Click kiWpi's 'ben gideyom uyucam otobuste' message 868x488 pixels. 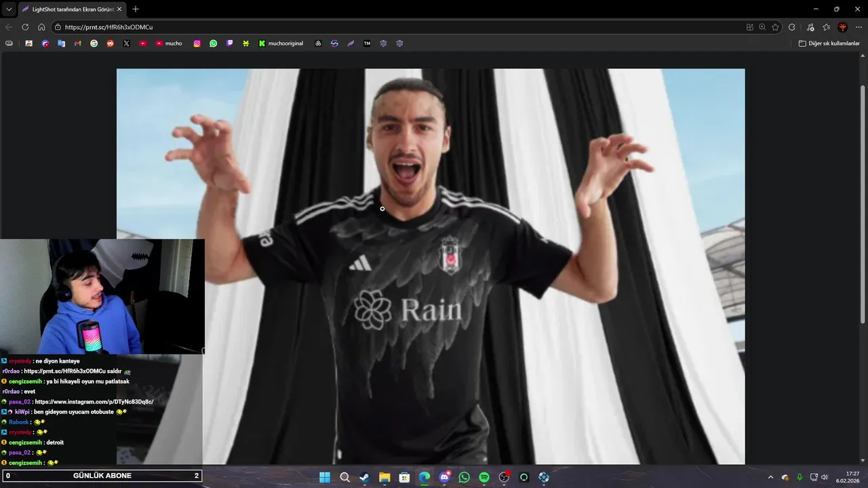73,412
